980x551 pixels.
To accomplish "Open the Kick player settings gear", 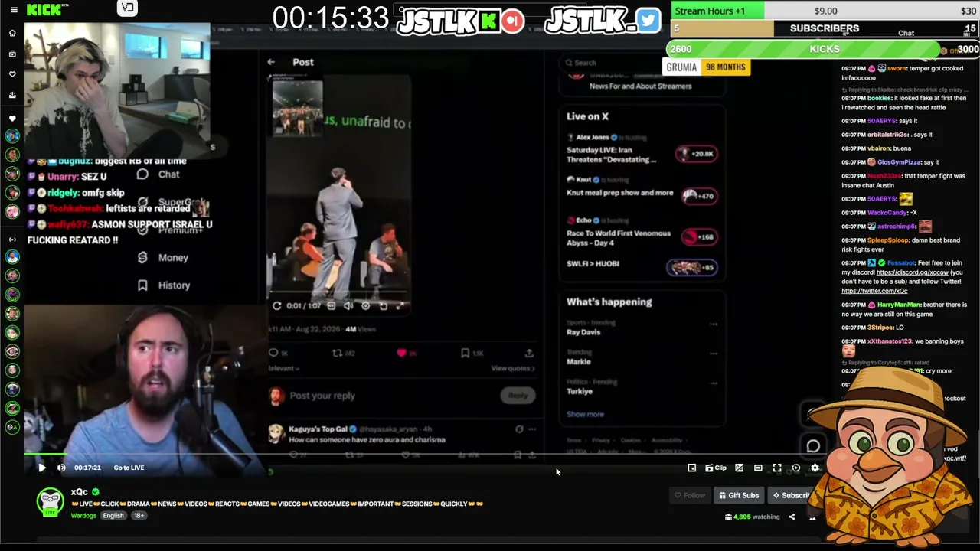I will (815, 468).
